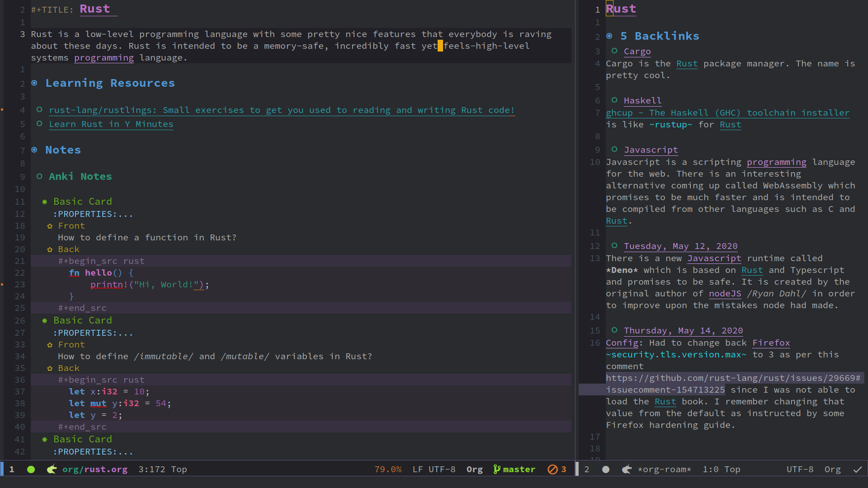Expand the Haskell backlink entry
Image resolution: width=868 pixels, height=488 pixels.
616,100
